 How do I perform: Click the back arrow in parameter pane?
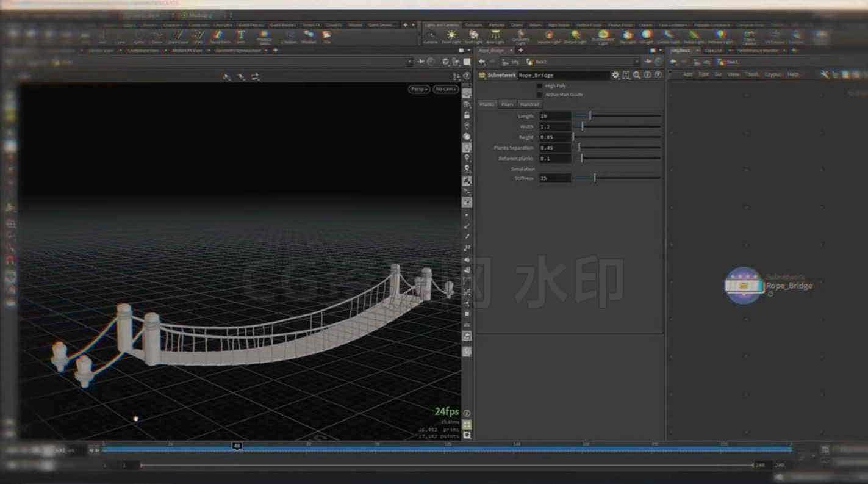pos(482,62)
